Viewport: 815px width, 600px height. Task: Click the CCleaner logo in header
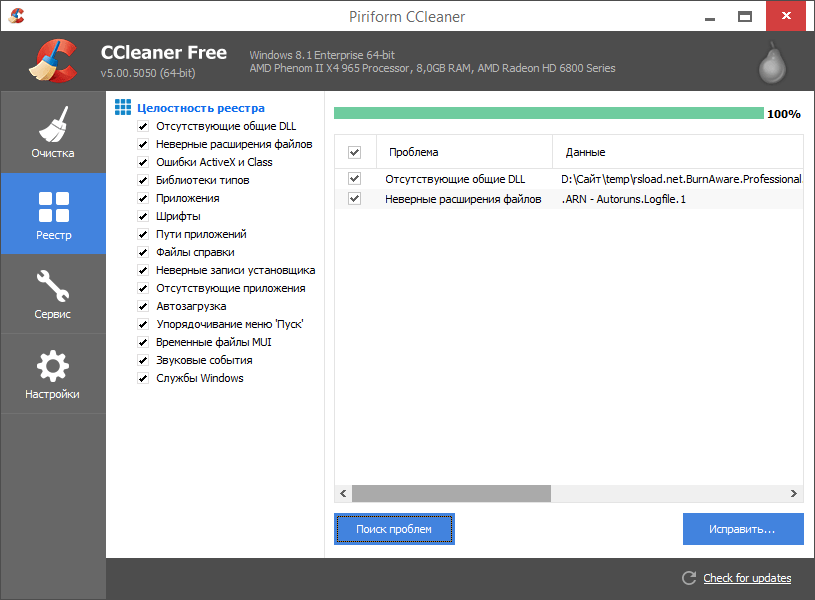click(x=52, y=61)
